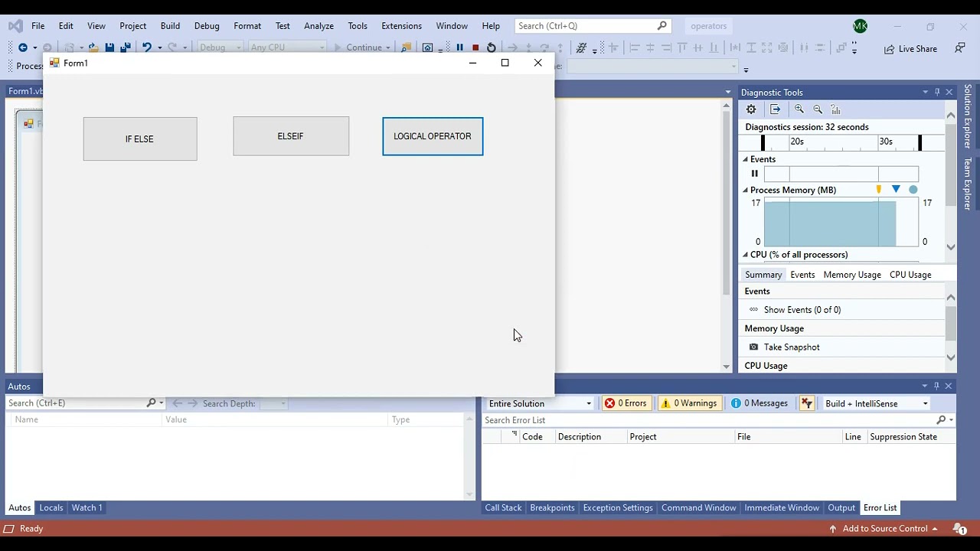This screenshot has height=551, width=980.
Task: Pause the Events track in Diagnostic Tools
Action: pyautogui.click(x=754, y=174)
